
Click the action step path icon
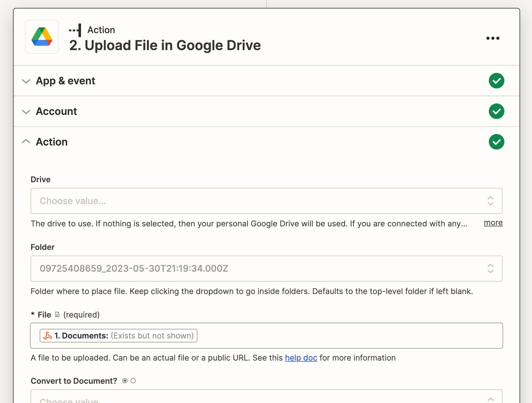[75, 30]
